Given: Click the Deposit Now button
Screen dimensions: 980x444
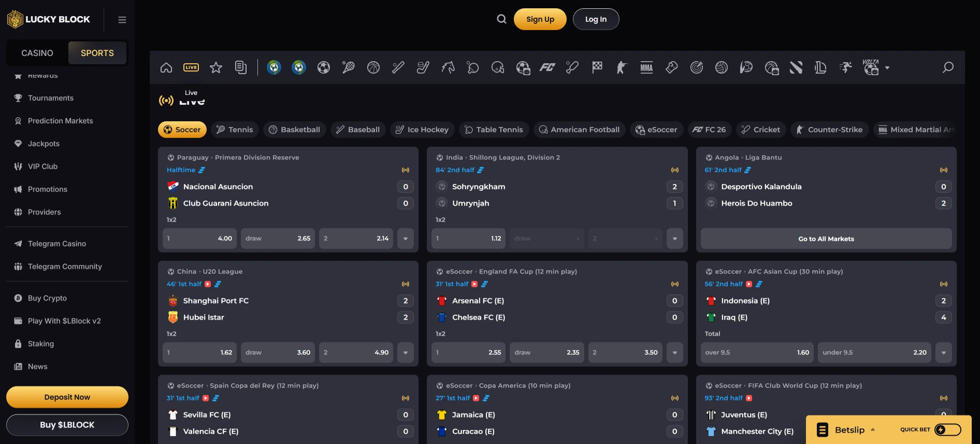Looking at the screenshot, I should click(67, 397).
